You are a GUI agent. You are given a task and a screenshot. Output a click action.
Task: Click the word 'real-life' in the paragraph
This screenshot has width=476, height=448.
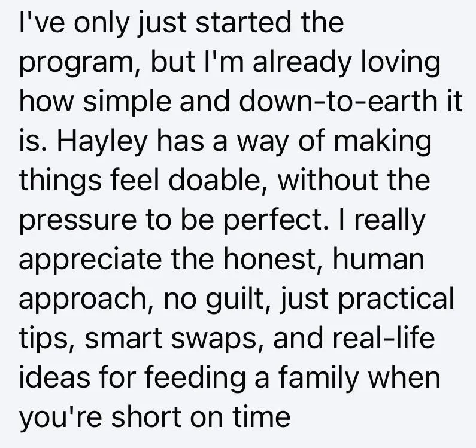[384, 337]
